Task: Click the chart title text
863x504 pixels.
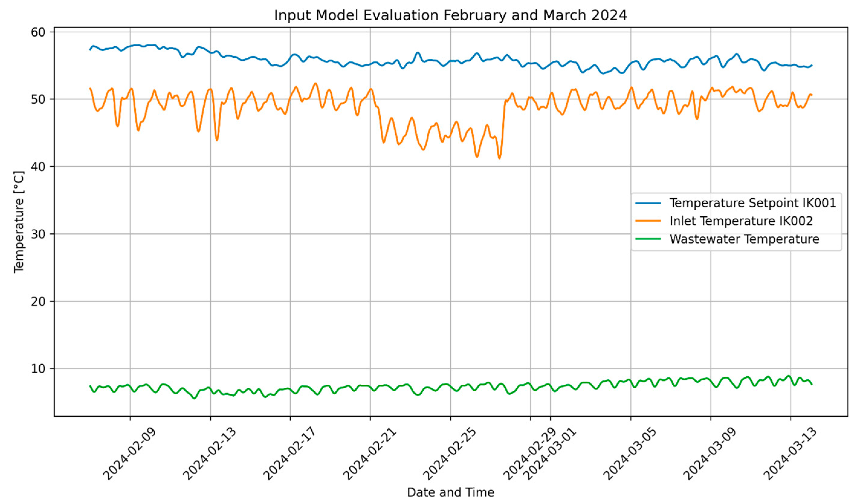Action: (x=450, y=15)
